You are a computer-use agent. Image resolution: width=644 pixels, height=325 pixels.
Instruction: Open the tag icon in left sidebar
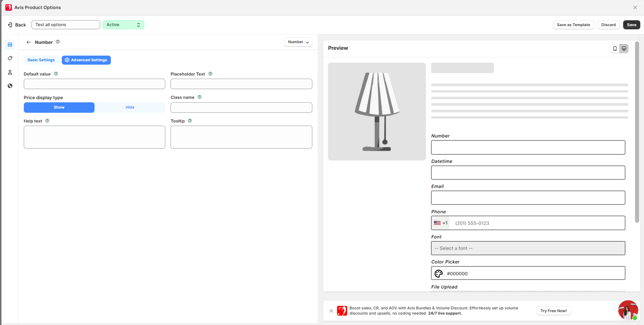tap(10, 58)
